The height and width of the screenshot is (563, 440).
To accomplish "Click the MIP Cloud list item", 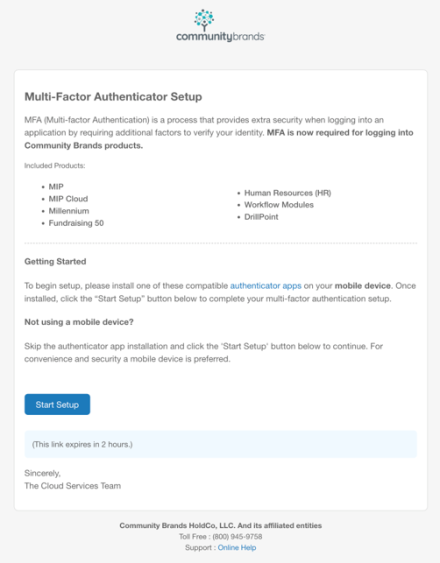I will [x=68, y=199].
